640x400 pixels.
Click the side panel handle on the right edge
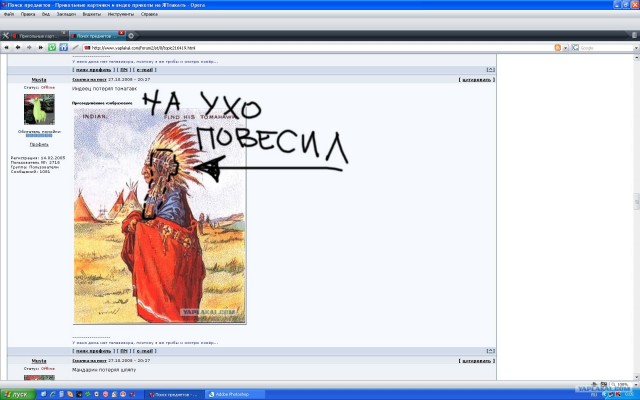coord(637,201)
